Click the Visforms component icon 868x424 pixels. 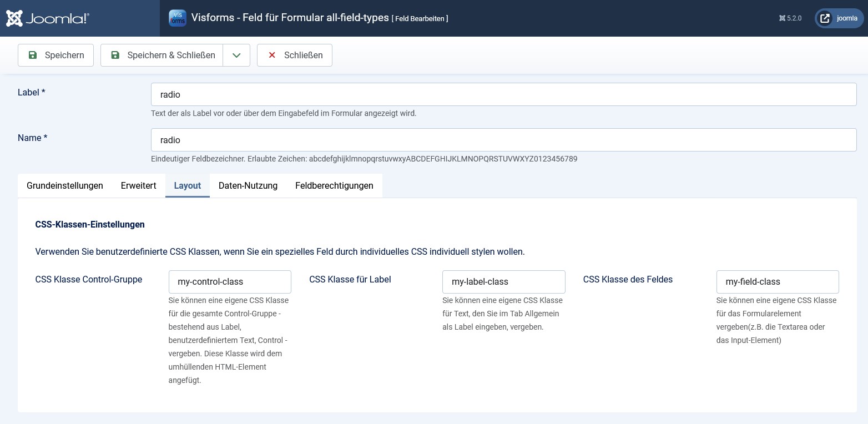tap(178, 18)
